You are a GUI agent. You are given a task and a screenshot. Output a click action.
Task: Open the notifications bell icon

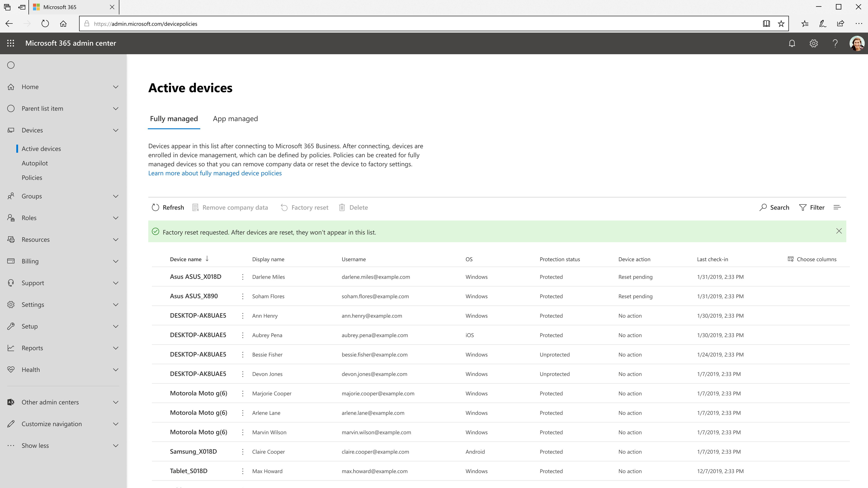792,43
